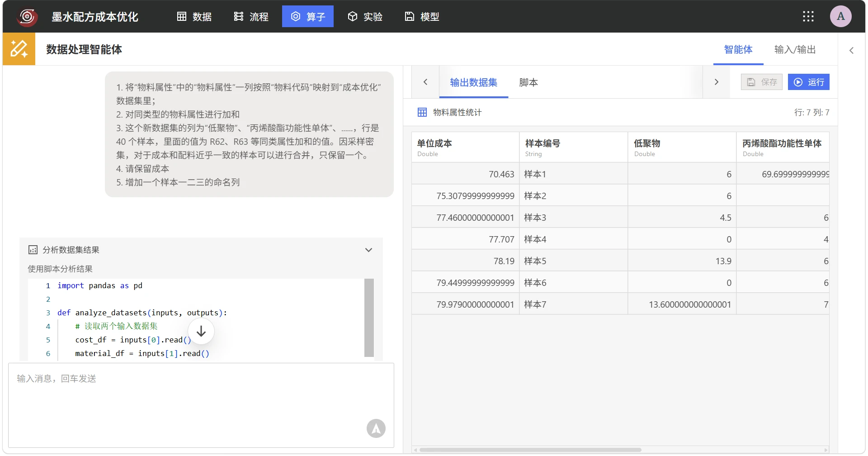Select the cost cell 78.19
Viewport: 868px width, 456px height.
point(465,261)
